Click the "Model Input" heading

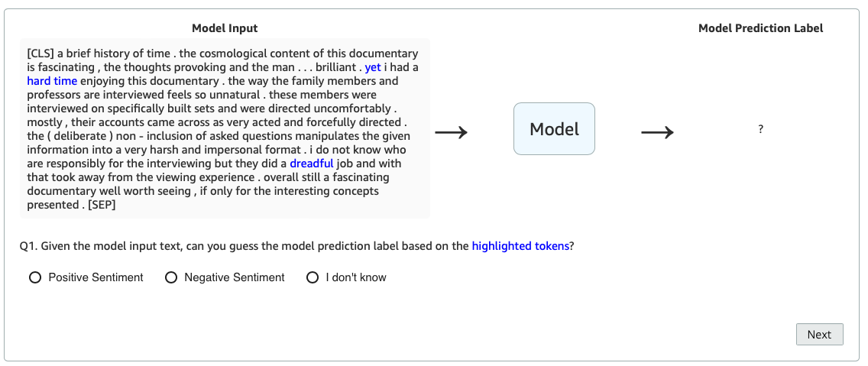(x=225, y=28)
